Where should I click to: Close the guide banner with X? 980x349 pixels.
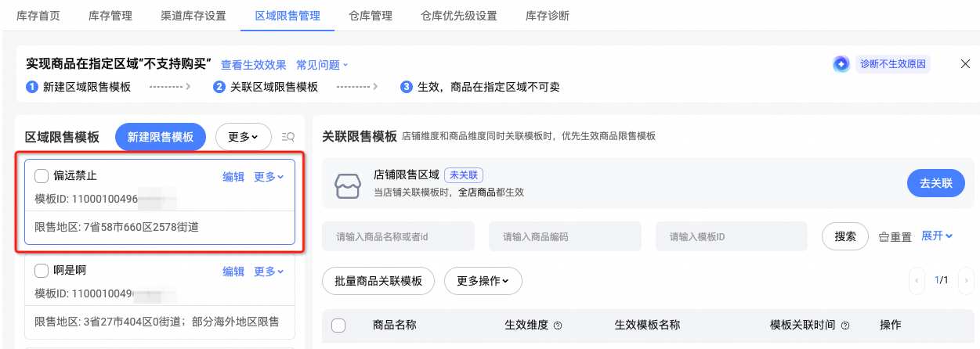[x=965, y=64]
